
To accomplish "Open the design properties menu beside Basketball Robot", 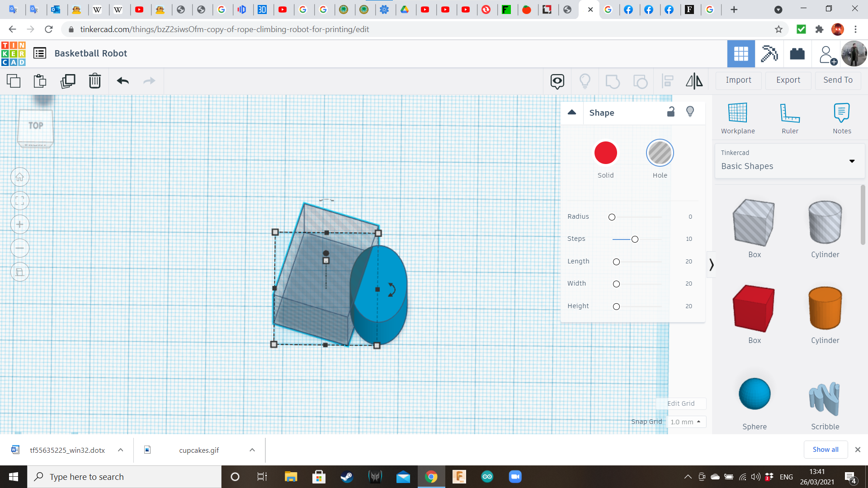I will point(40,53).
